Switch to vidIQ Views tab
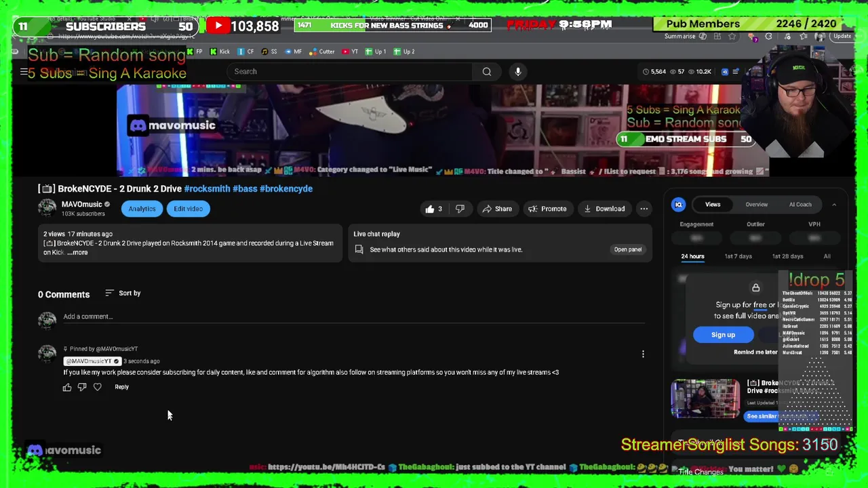The height and width of the screenshot is (488, 868). coord(713,204)
